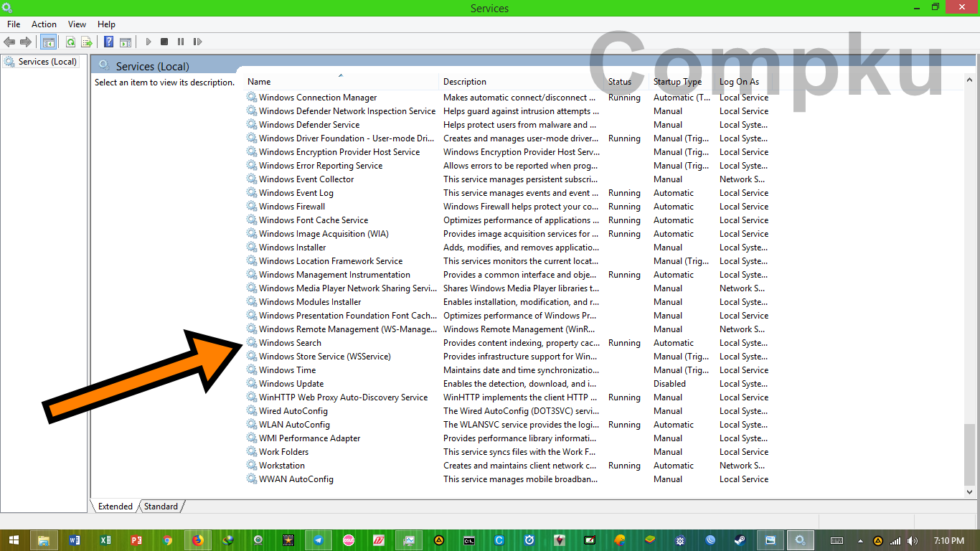Open the File menu
The width and height of the screenshot is (980, 551).
pyautogui.click(x=14, y=24)
